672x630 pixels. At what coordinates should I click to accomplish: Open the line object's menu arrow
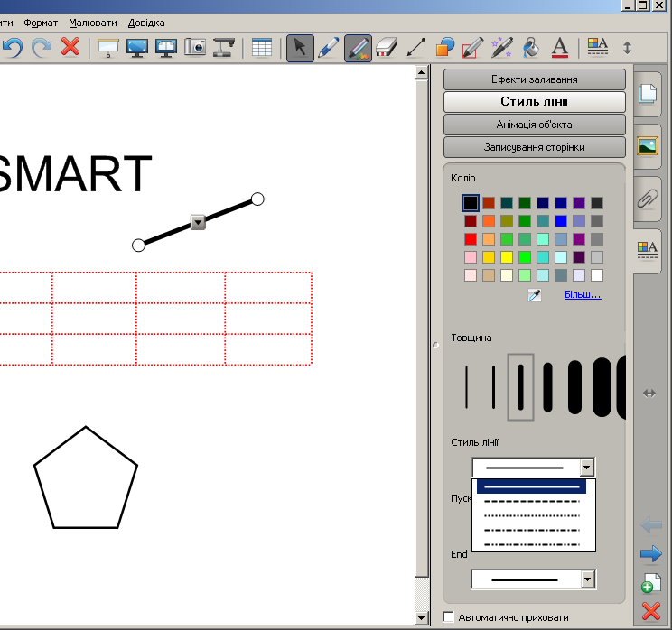pyautogui.click(x=198, y=222)
